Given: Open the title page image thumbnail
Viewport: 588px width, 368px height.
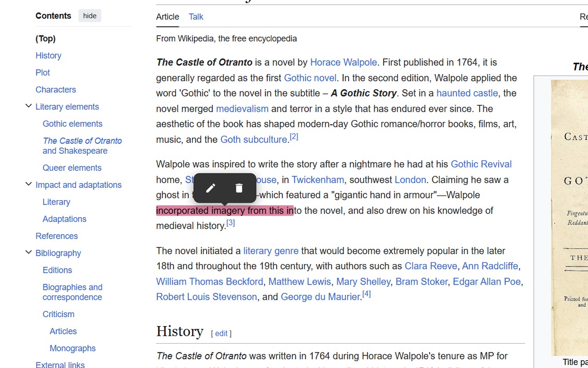Looking at the screenshot, I should point(570,218).
